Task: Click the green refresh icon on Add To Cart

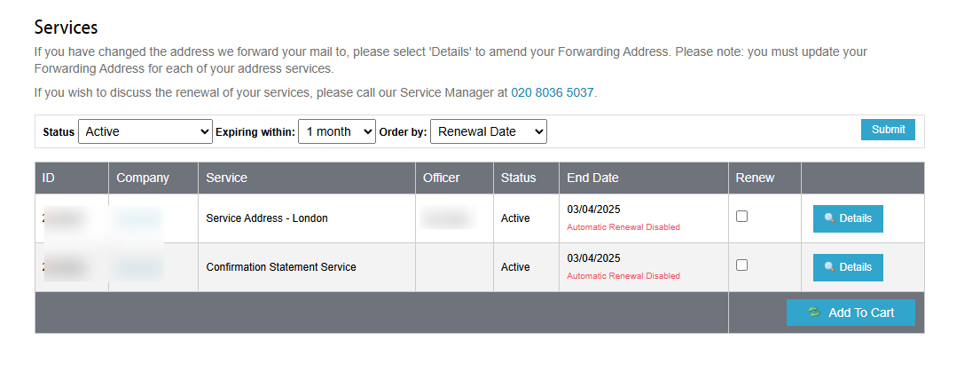Action: (814, 313)
